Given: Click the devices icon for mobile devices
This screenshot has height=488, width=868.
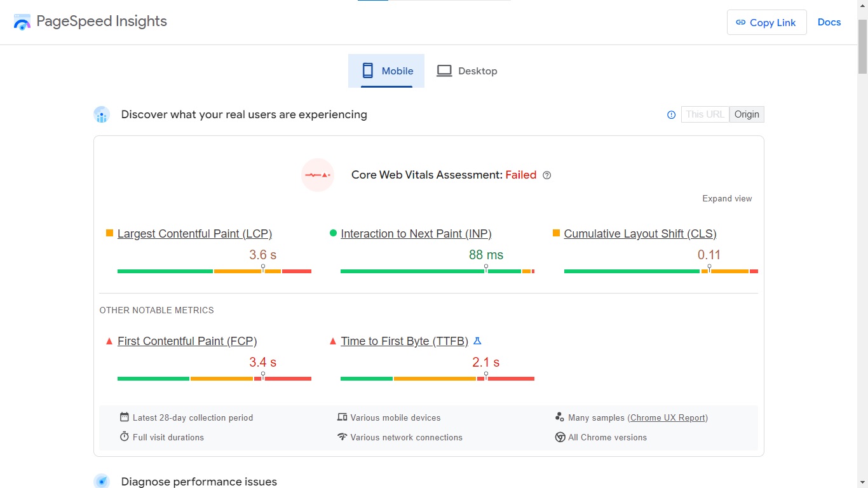Looking at the screenshot, I should point(342,417).
